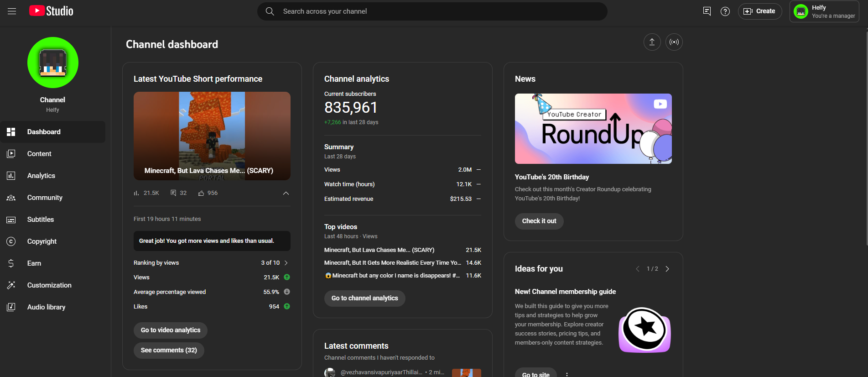The width and height of the screenshot is (868, 377).
Task: Open the send feedback icon
Action: click(707, 11)
